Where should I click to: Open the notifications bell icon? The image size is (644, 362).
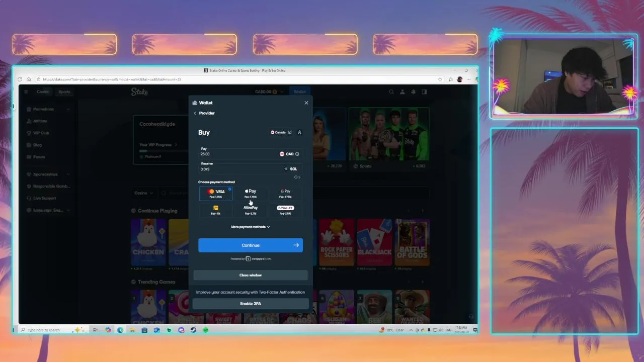point(414,92)
